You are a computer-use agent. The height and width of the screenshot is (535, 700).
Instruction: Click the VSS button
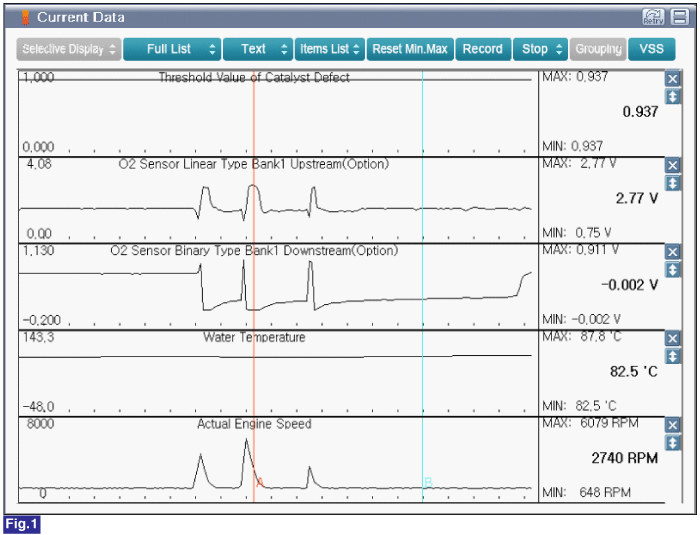651,49
